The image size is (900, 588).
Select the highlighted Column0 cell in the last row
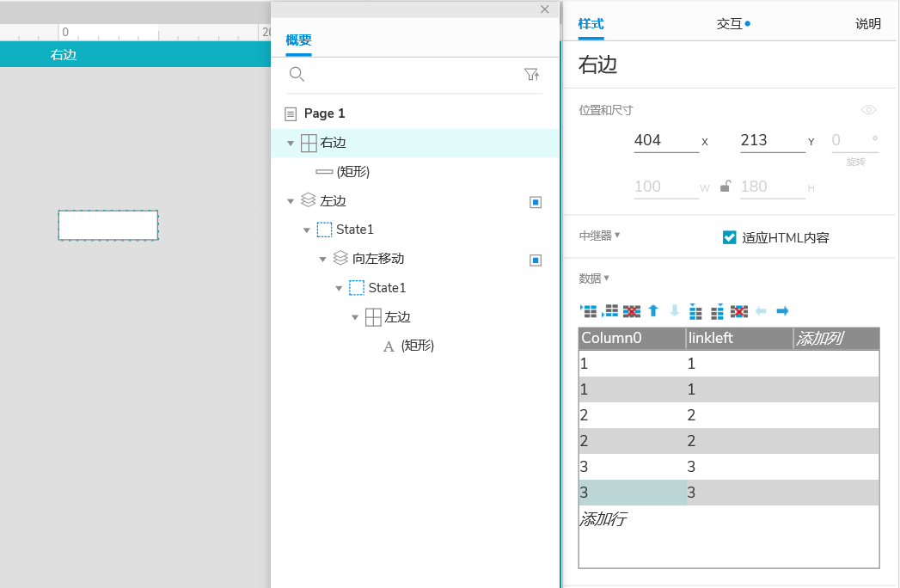click(x=633, y=493)
